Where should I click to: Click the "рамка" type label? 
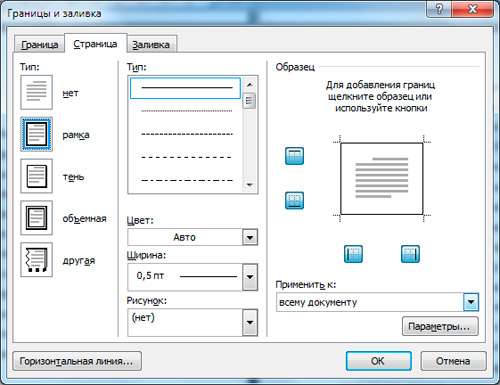(76, 135)
